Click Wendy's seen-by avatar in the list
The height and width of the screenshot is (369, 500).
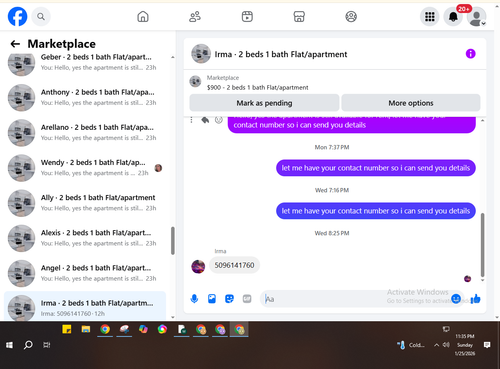(158, 168)
